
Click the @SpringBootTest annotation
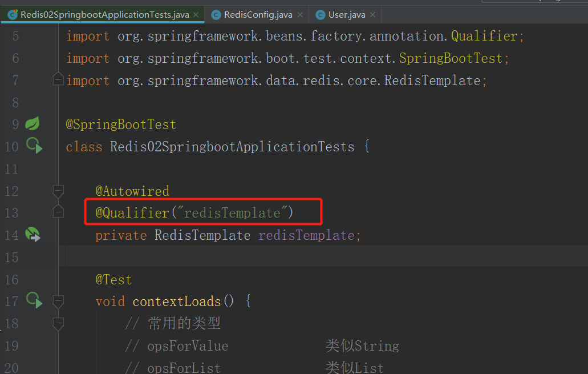click(x=121, y=124)
